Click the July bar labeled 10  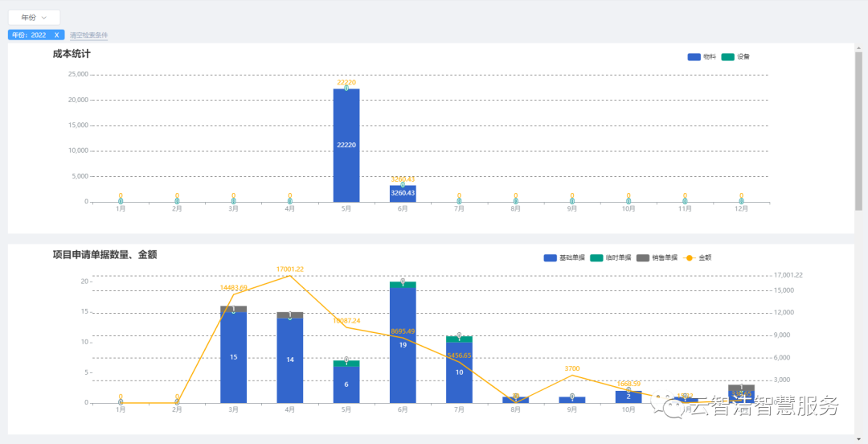[x=459, y=372]
